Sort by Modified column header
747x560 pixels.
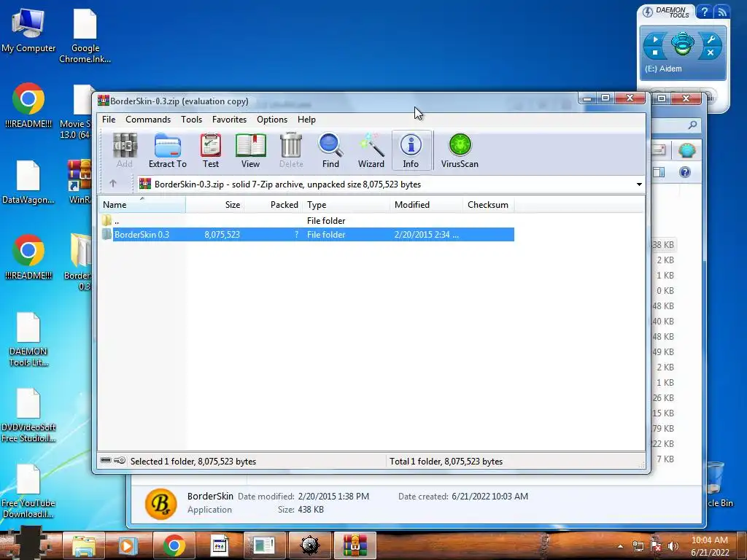pos(426,205)
